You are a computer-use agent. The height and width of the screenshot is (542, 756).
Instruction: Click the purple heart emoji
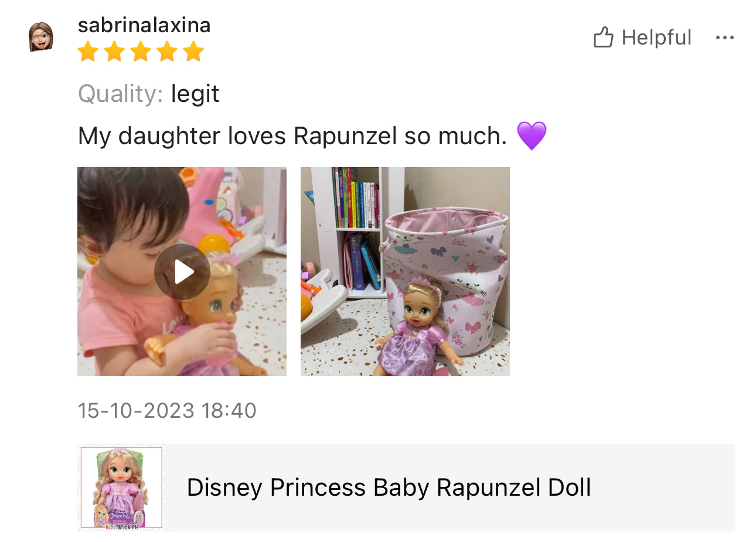tap(532, 135)
